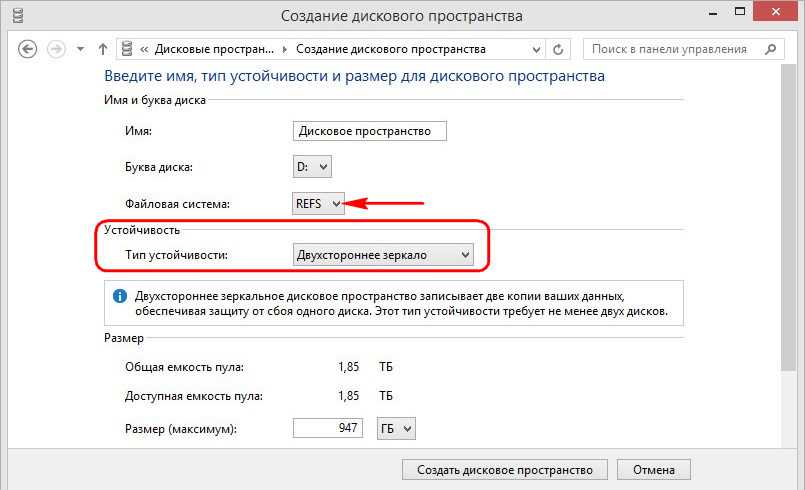Click the Refresh button beside the address bar

click(x=559, y=49)
